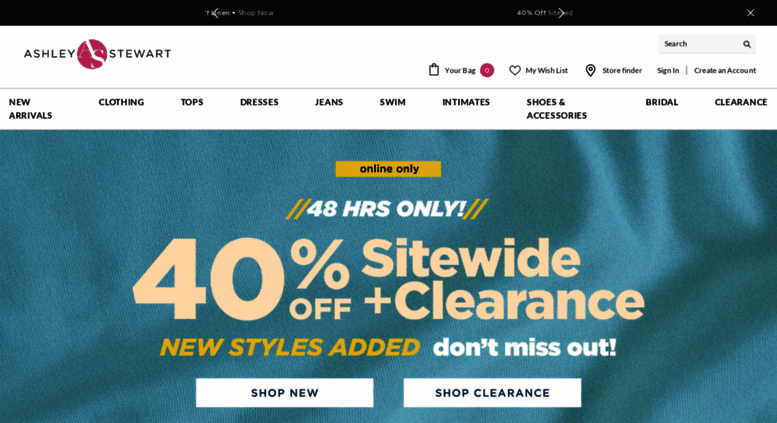Click the Sign In link

668,70
